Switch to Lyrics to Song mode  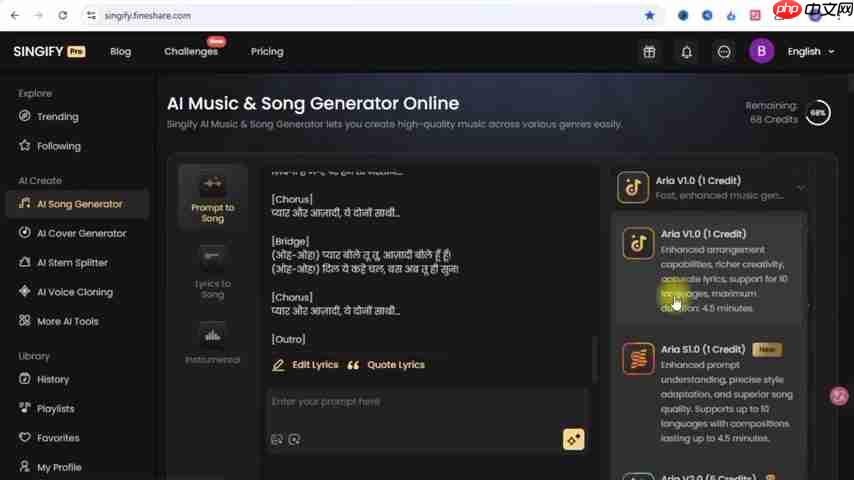coord(212,272)
